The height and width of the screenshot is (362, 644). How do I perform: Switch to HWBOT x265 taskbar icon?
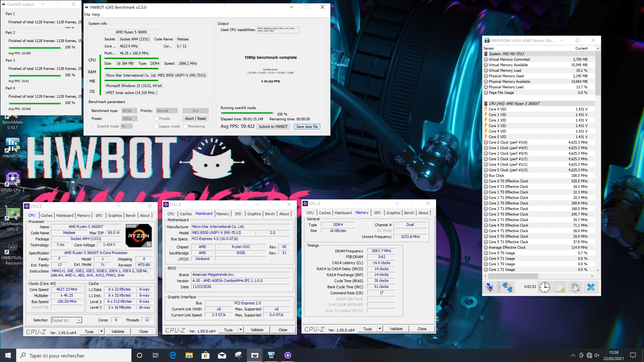pyautogui.click(x=255, y=355)
